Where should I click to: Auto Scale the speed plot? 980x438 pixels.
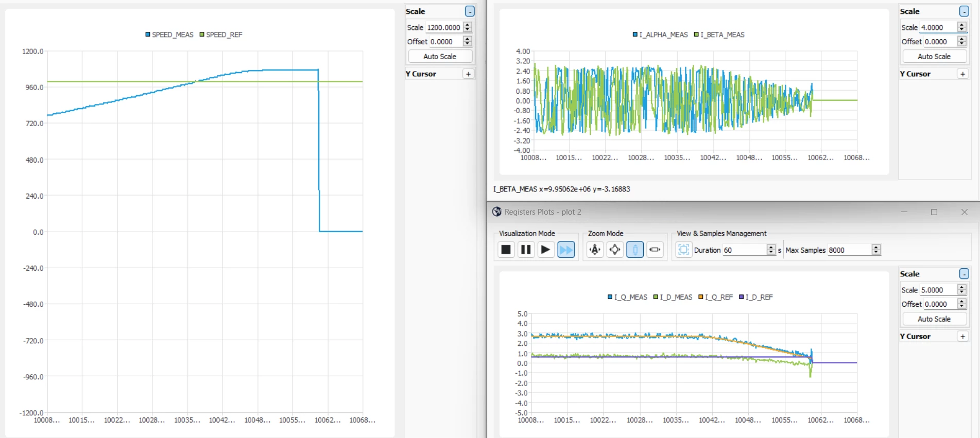click(440, 57)
